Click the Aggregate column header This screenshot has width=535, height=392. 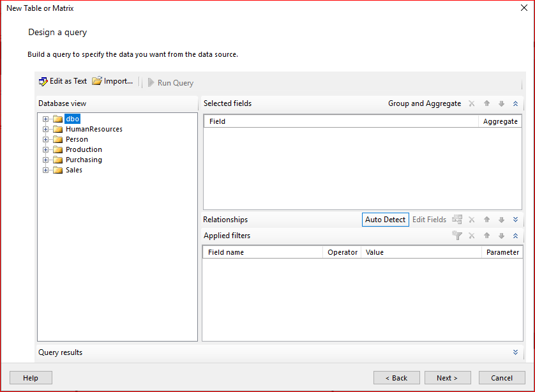pyautogui.click(x=500, y=121)
